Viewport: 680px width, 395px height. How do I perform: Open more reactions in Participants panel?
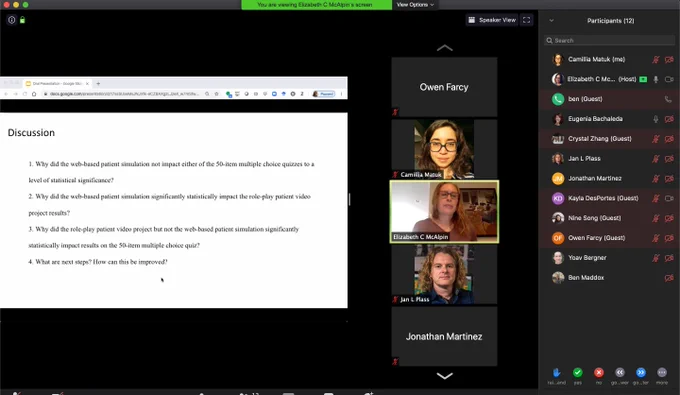point(662,372)
